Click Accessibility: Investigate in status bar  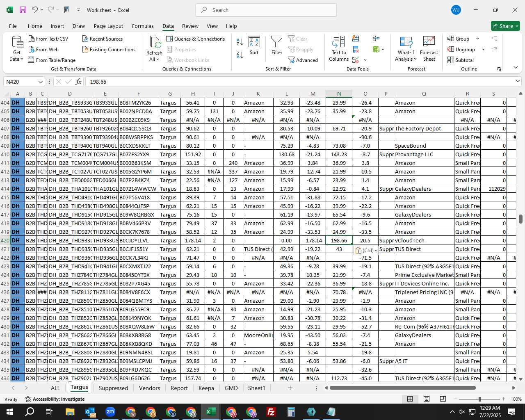click(x=55, y=399)
